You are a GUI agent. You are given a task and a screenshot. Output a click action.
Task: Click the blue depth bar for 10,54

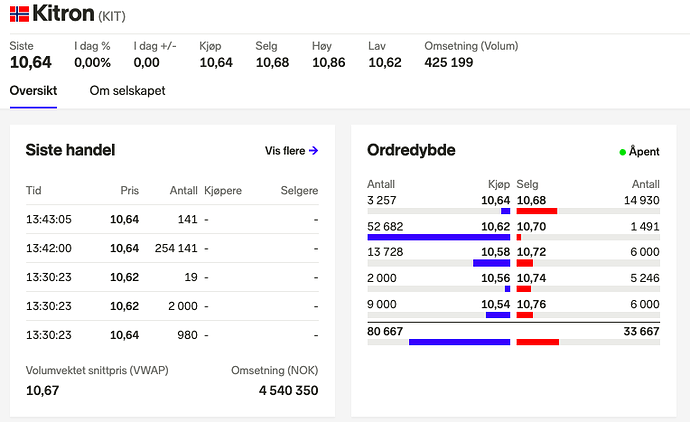[x=498, y=315]
